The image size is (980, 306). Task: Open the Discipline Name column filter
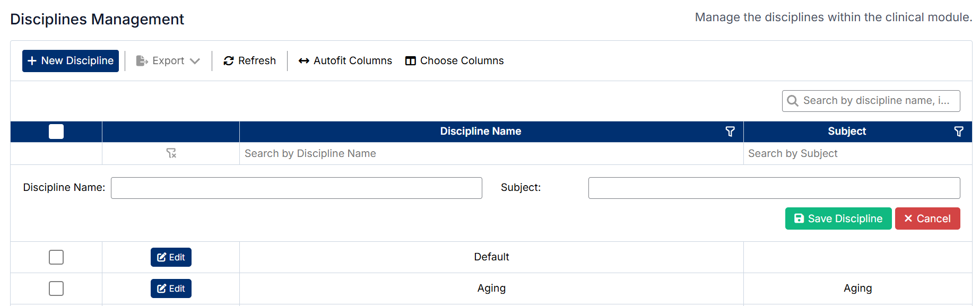tap(730, 132)
